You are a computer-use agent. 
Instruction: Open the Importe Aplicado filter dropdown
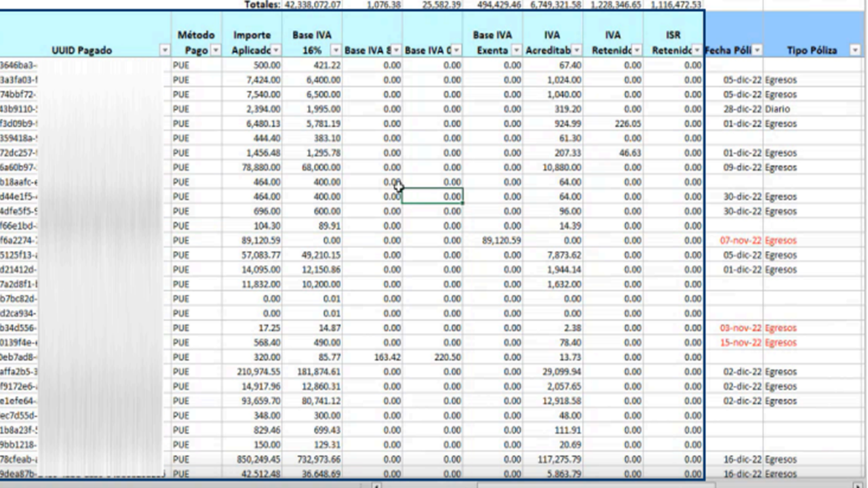tap(275, 50)
